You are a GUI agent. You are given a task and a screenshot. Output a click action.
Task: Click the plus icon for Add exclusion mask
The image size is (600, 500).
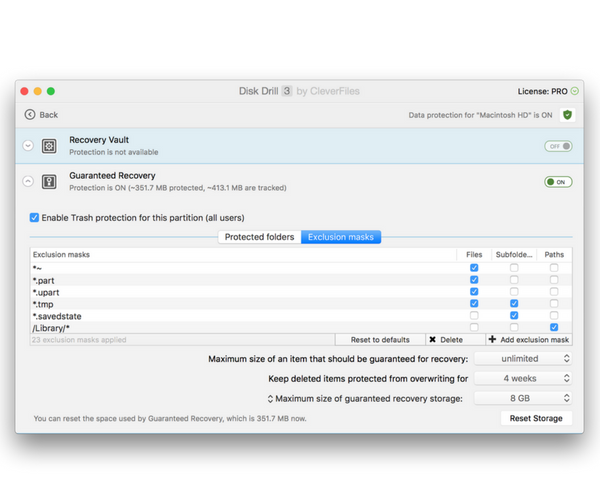(x=492, y=339)
